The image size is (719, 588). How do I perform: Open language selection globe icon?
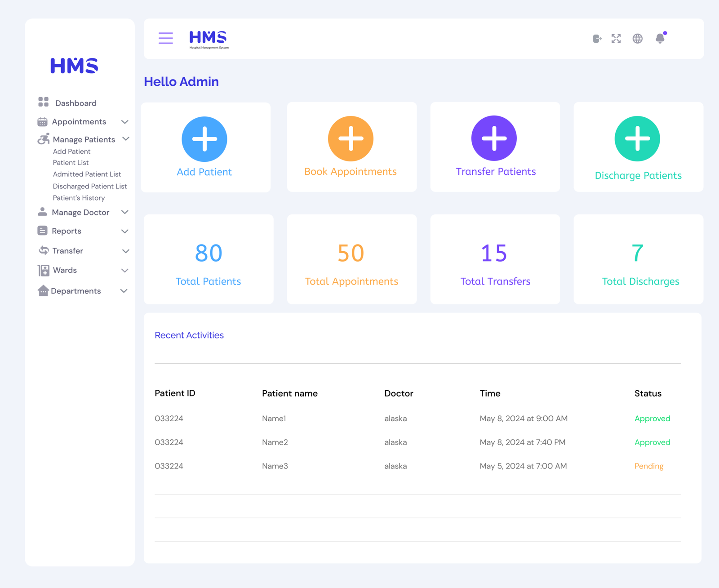637,39
